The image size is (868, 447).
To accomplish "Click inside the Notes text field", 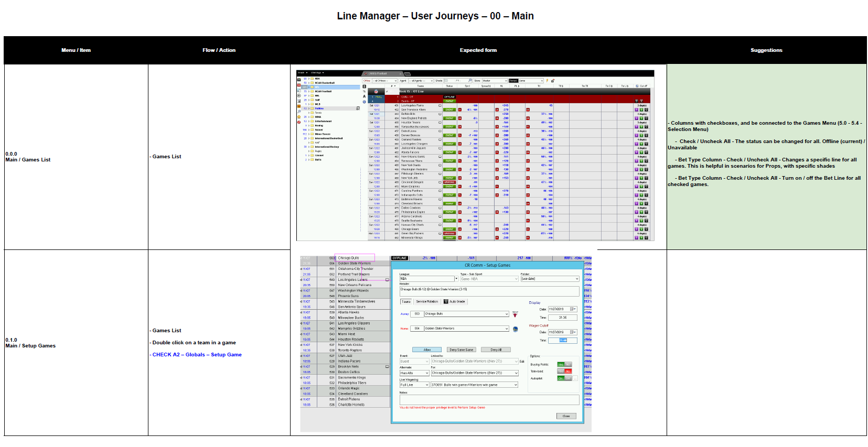I will (489, 399).
